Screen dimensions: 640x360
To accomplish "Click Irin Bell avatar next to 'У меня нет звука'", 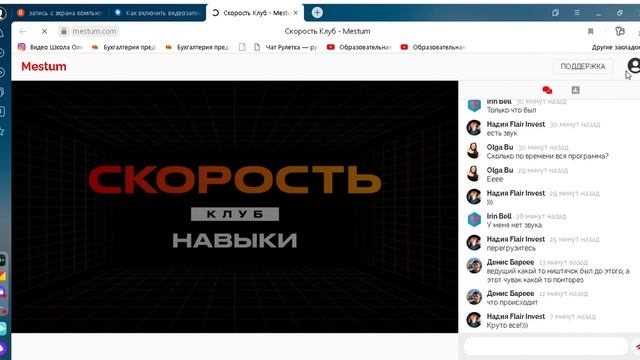I will click(x=474, y=220).
